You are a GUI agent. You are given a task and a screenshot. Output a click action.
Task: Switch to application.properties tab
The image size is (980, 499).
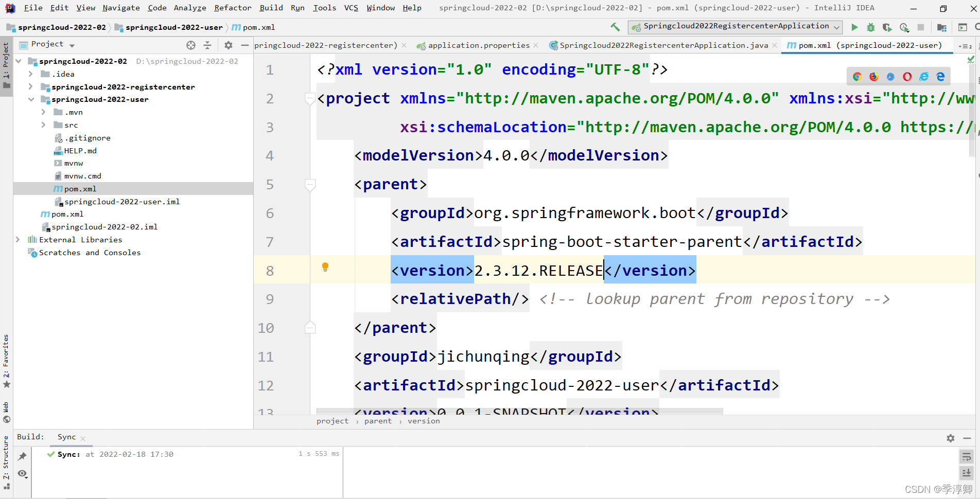coord(479,46)
